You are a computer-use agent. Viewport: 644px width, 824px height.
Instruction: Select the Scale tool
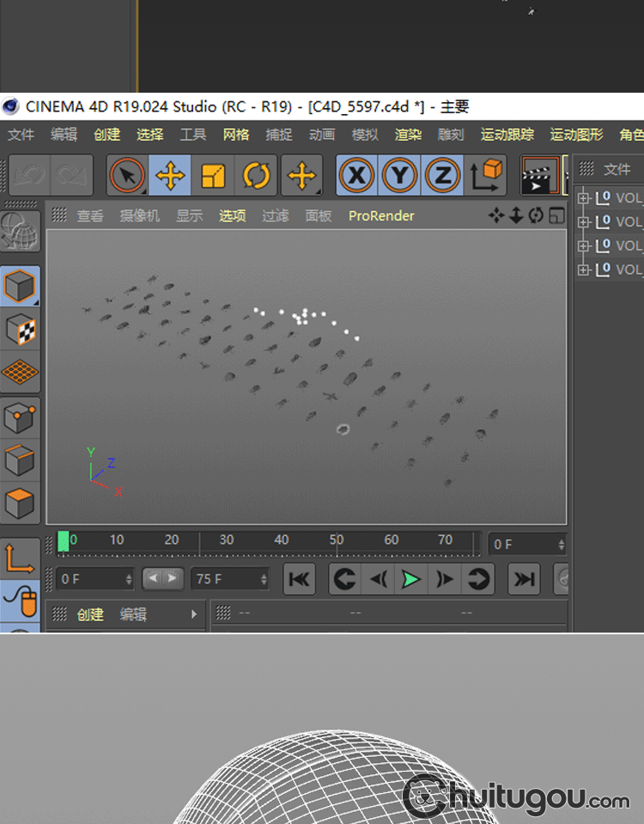213,176
